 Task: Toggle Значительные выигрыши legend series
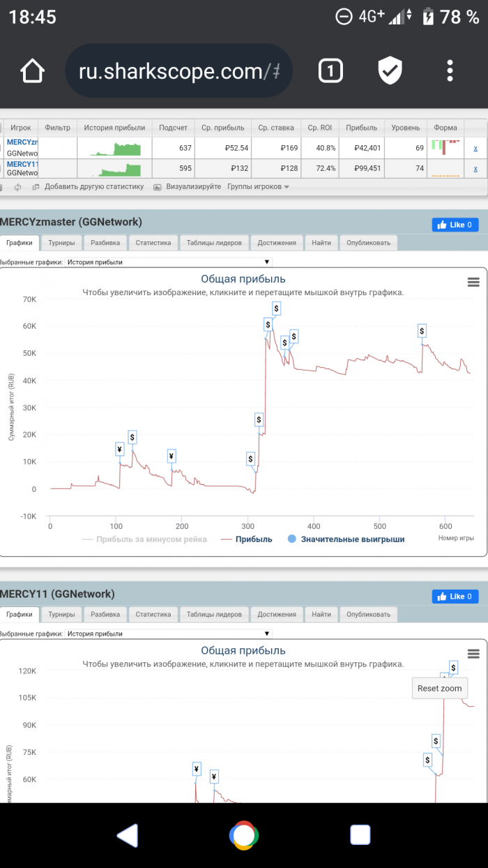point(345,539)
